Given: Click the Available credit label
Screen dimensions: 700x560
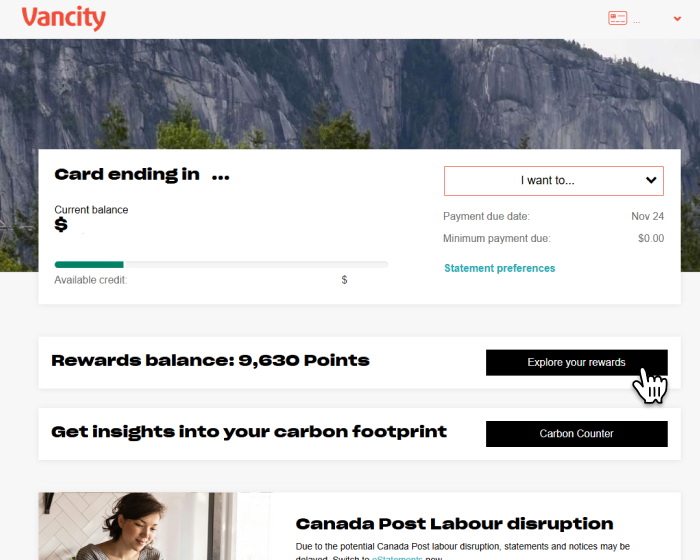Looking at the screenshot, I should pyautogui.click(x=91, y=280).
